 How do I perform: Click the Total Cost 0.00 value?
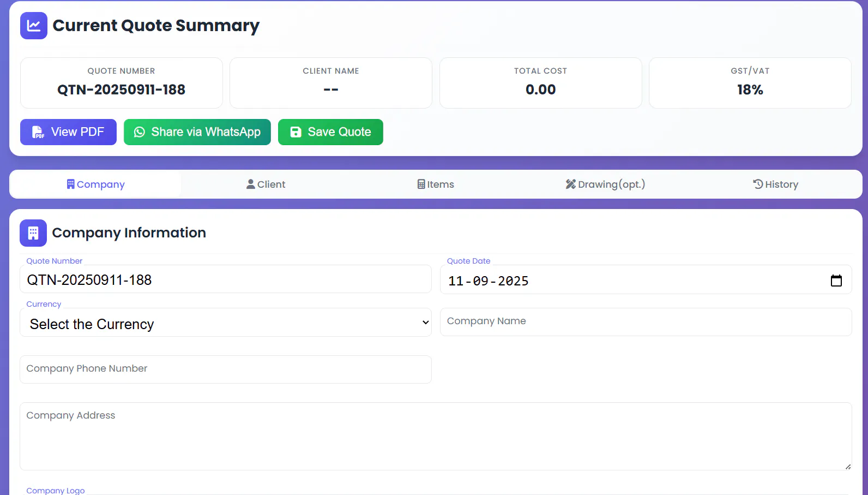coord(540,90)
